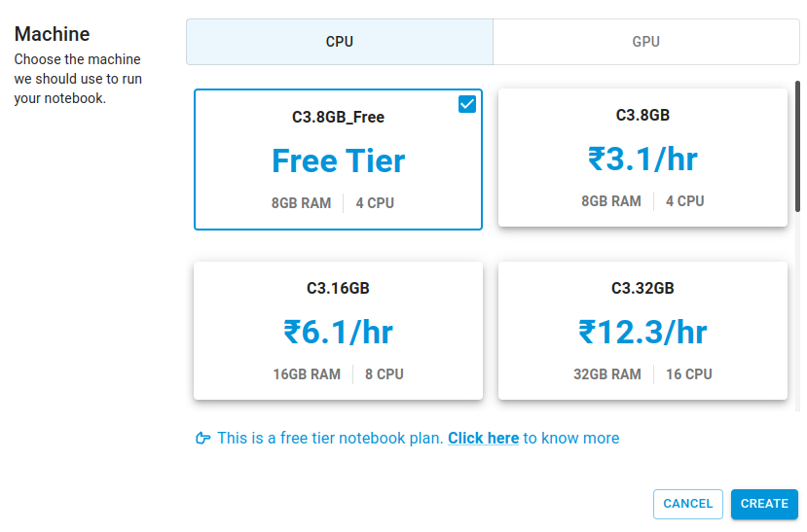Viewport: 807px width, 532px height.
Task: Click the CANCEL button
Action: pyautogui.click(x=688, y=504)
